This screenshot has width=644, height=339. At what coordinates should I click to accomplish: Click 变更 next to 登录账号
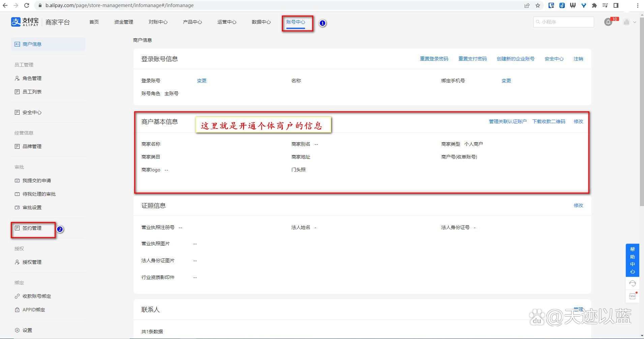[202, 81]
